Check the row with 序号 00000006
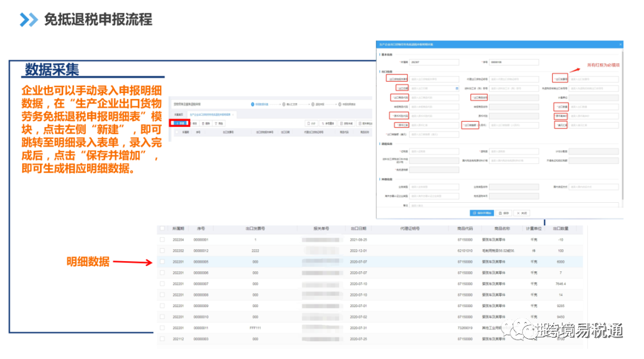 click(x=162, y=273)
